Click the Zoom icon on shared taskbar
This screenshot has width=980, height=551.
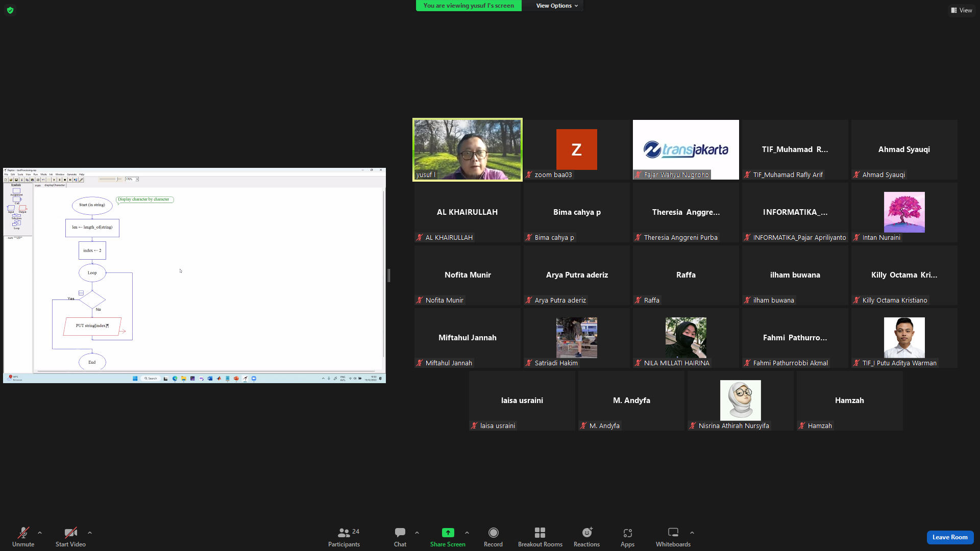point(254,379)
